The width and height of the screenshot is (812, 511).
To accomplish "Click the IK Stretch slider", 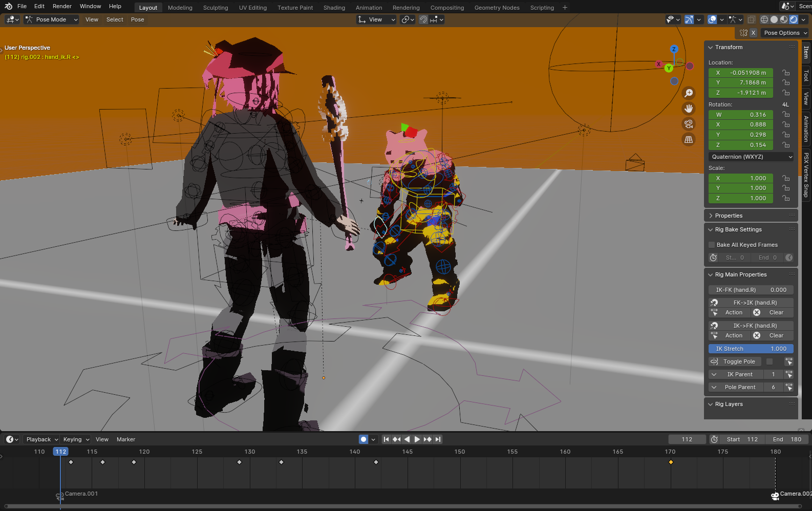I will click(751, 349).
